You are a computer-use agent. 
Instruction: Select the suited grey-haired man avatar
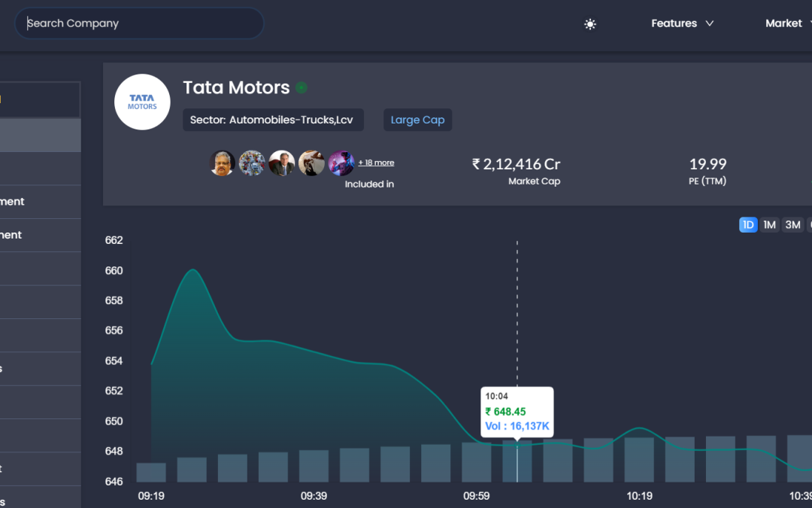tap(282, 163)
